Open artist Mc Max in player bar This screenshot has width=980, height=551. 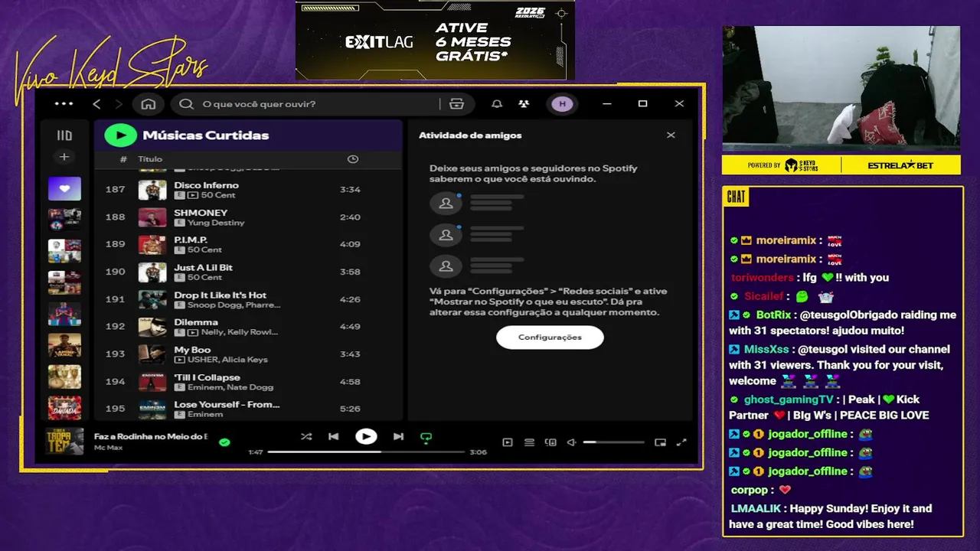pos(108,447)
